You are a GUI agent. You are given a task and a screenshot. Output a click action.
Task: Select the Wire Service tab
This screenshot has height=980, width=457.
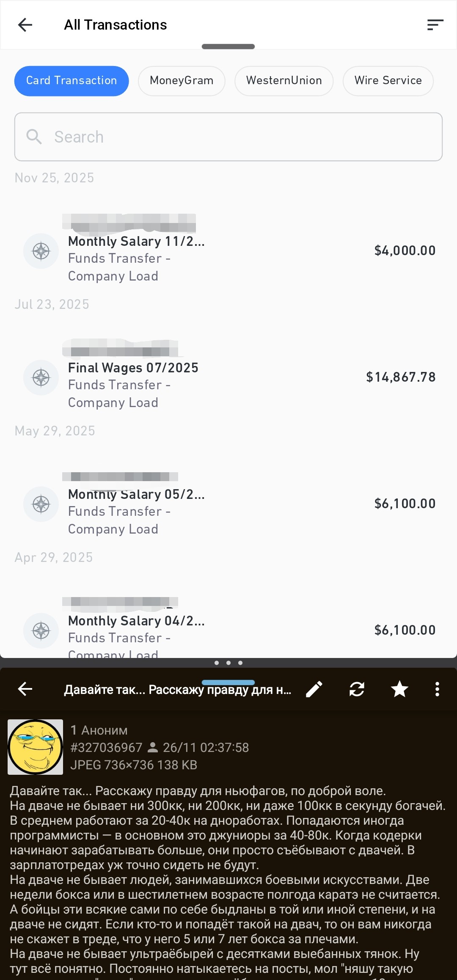tap(388, 81)
